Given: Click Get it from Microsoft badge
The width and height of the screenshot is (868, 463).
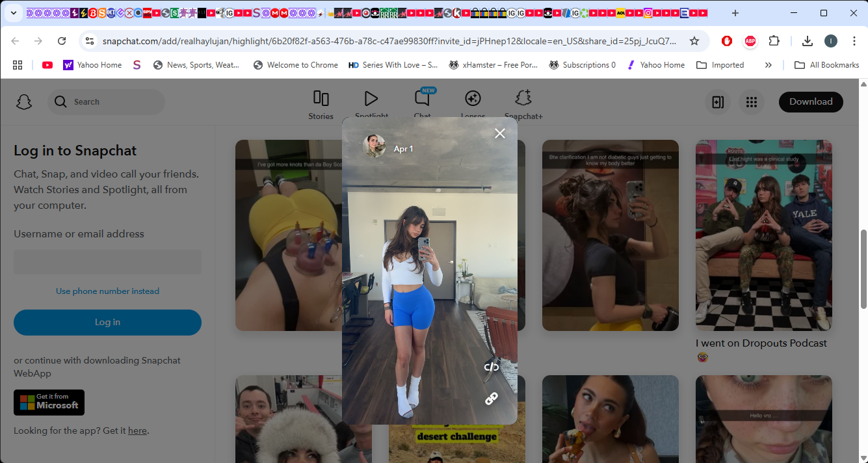Looking at the screenshot, I should 49,402.
